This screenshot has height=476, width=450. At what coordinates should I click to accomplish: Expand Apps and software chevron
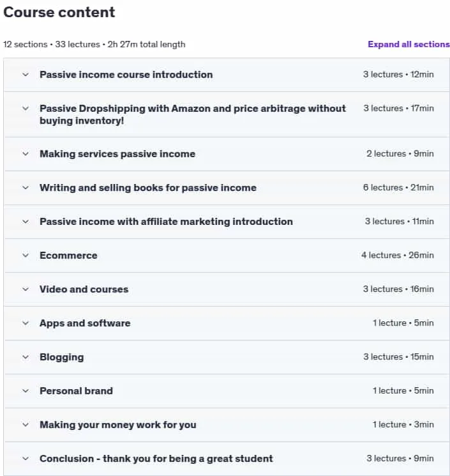(26, 323)
